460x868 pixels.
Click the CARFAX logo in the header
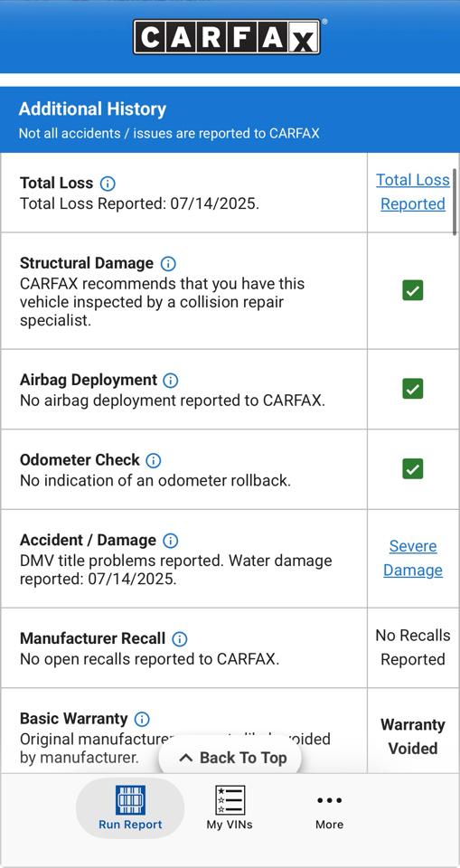tap(227, 36)
